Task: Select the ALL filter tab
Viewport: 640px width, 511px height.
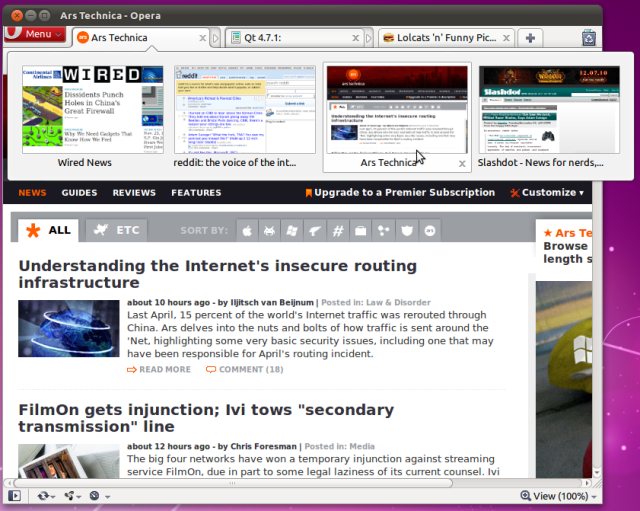Action: [49, 231]
